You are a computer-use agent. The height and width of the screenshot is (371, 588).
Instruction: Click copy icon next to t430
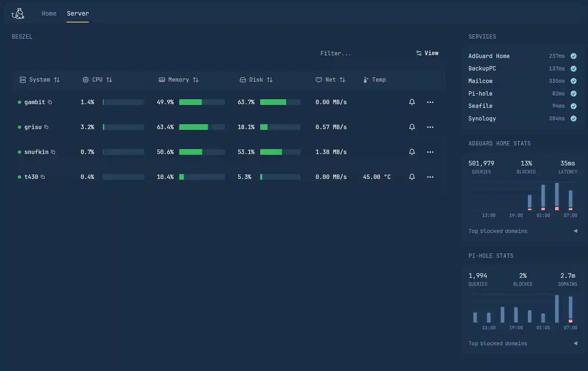(43, 177)
